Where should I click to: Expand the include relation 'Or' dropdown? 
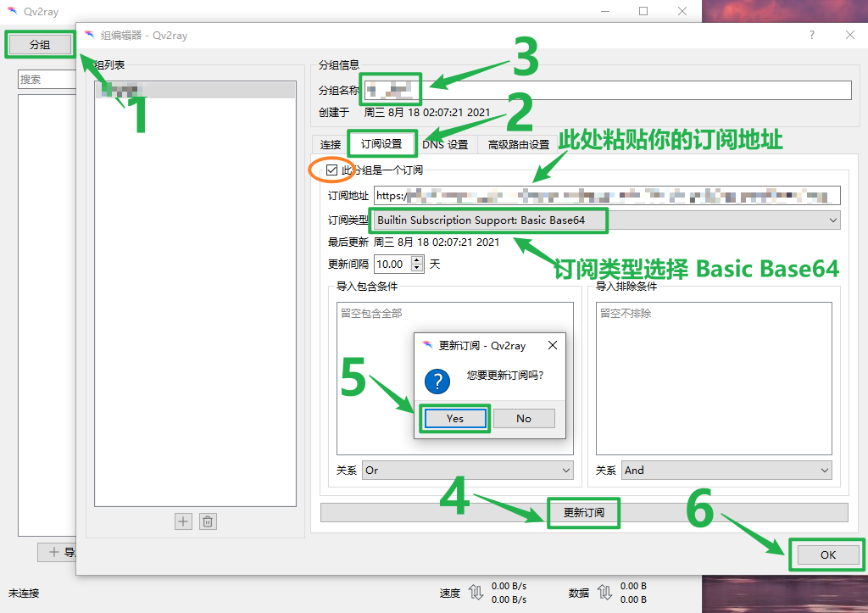point(467,470)
